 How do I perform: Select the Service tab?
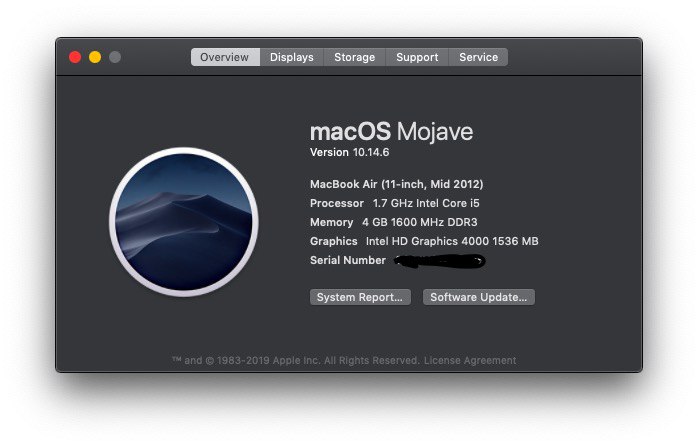[x=479, y=57]
